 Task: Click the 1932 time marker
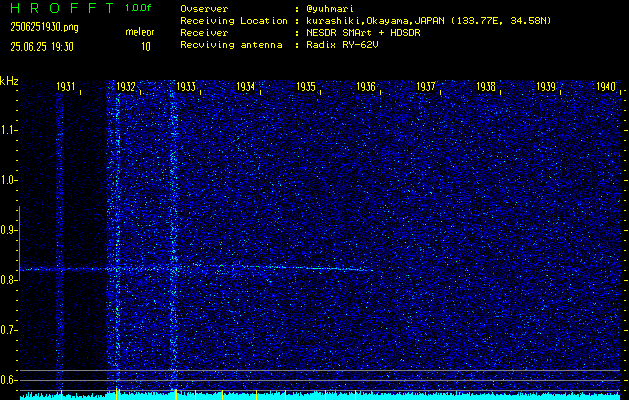coord(126,87)
